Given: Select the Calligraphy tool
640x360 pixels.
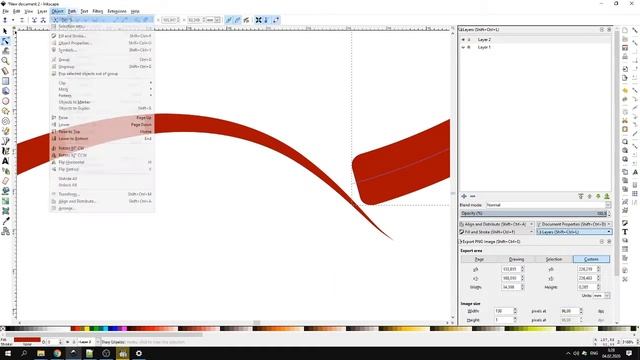Looking at the screenshot, I should tap(5, 151).
